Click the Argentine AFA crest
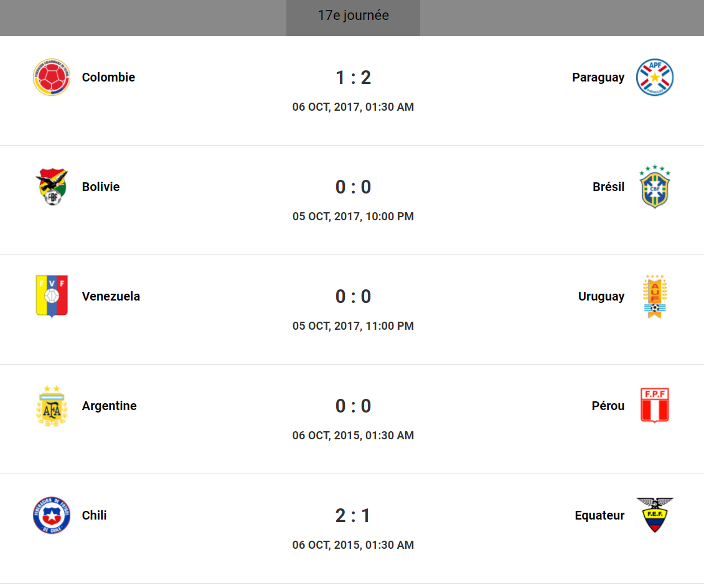Viewport: 704px width, 588px height. [x=52, y=406]
